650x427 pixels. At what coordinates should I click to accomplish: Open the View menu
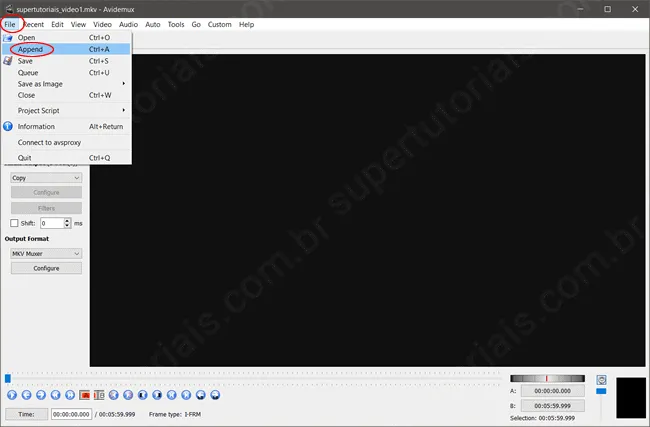[78, 24]
